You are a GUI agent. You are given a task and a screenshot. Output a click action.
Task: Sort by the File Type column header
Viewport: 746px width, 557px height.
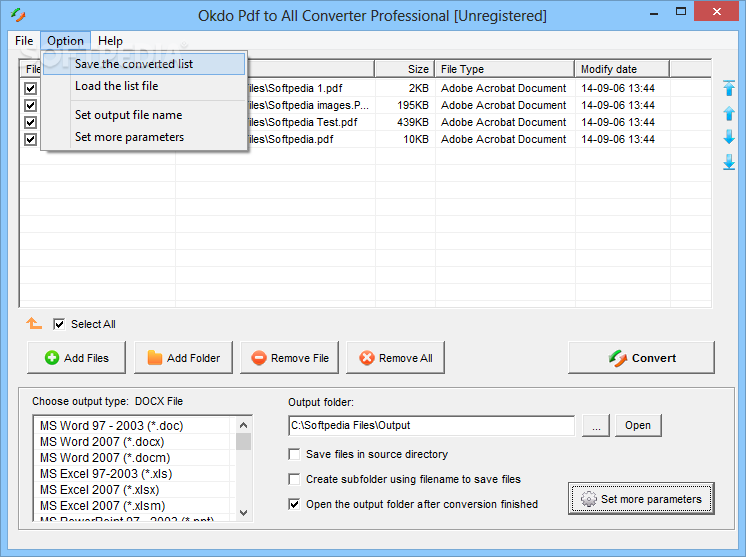tap(504, 69)
